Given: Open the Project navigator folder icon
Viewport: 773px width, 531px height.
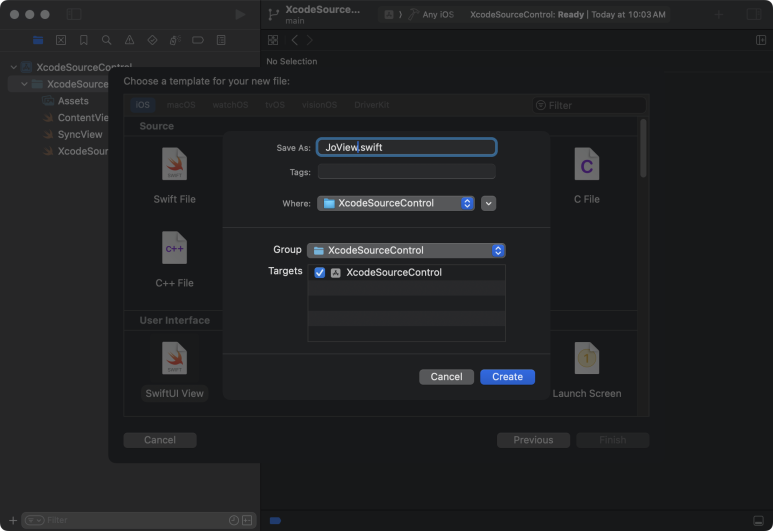Looking at the screenshot, I should [x=38, y=40].
